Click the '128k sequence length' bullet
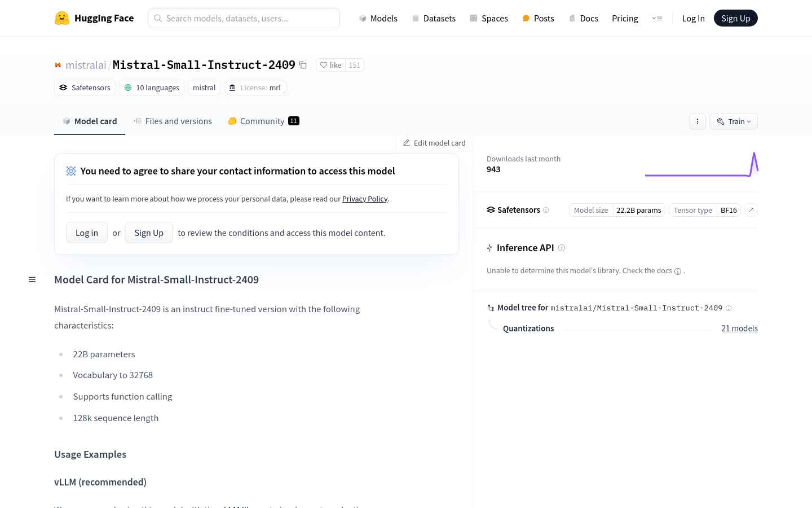The height and width of the screenshot is (508, 812). 116,418
